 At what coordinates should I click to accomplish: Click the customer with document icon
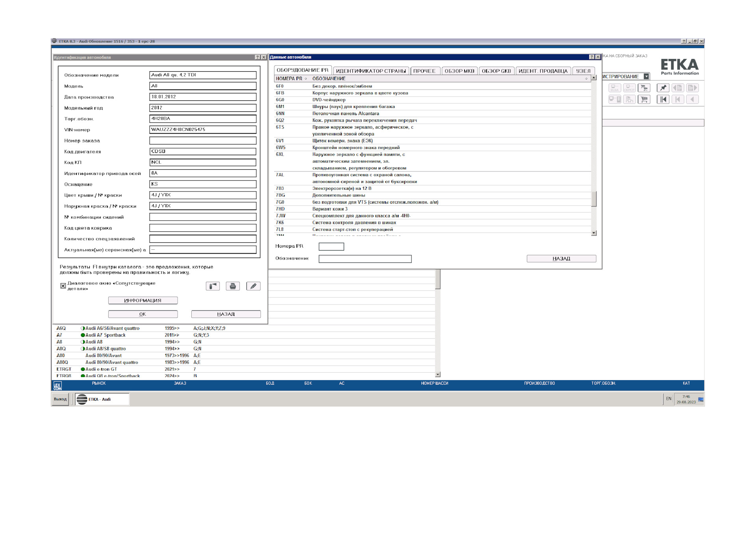629,99
